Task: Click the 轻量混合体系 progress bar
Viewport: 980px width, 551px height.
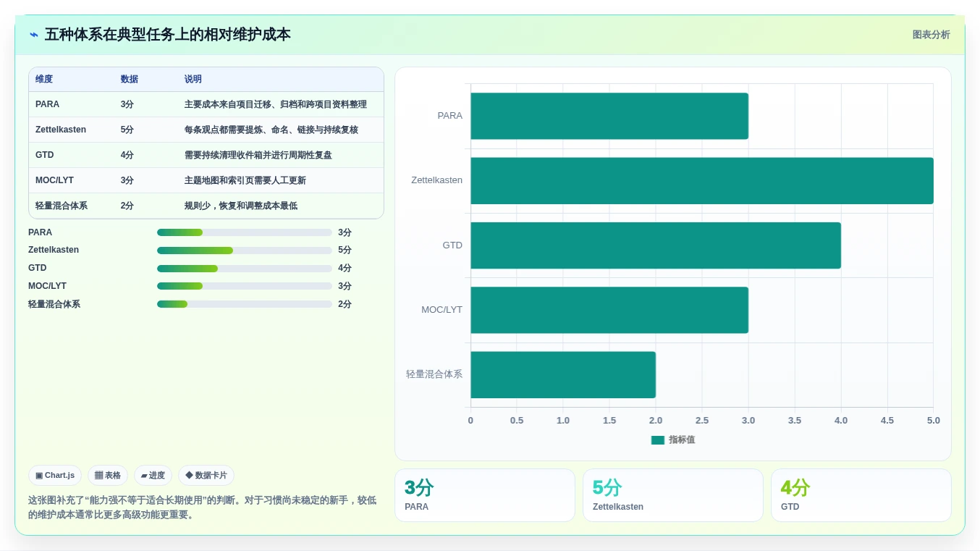Action: [x=245, y=304]
